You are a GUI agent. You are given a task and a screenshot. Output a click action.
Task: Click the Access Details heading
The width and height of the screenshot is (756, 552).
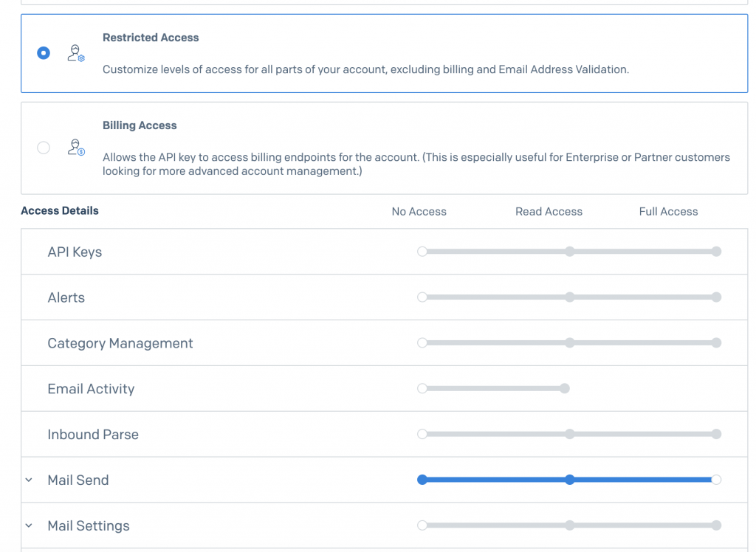pos(60,210)
